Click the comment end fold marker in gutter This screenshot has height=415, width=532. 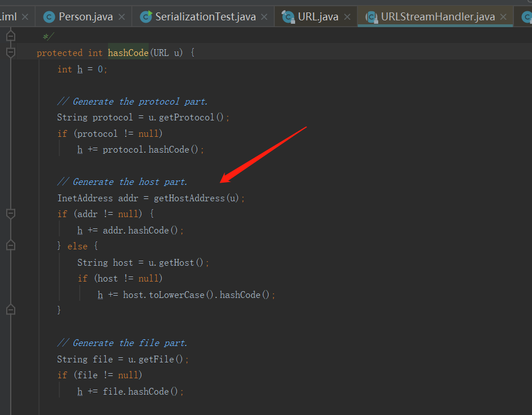10,37
